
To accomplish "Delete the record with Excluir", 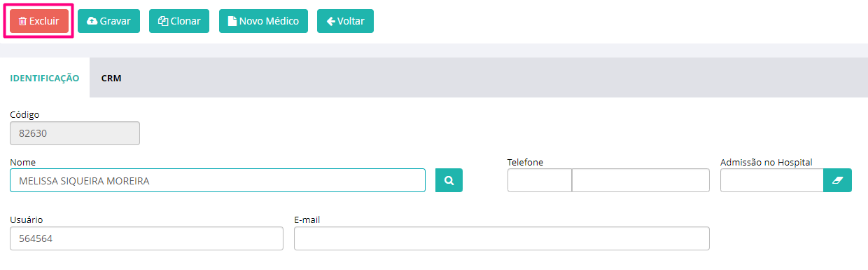I will (x=39, y=21).
